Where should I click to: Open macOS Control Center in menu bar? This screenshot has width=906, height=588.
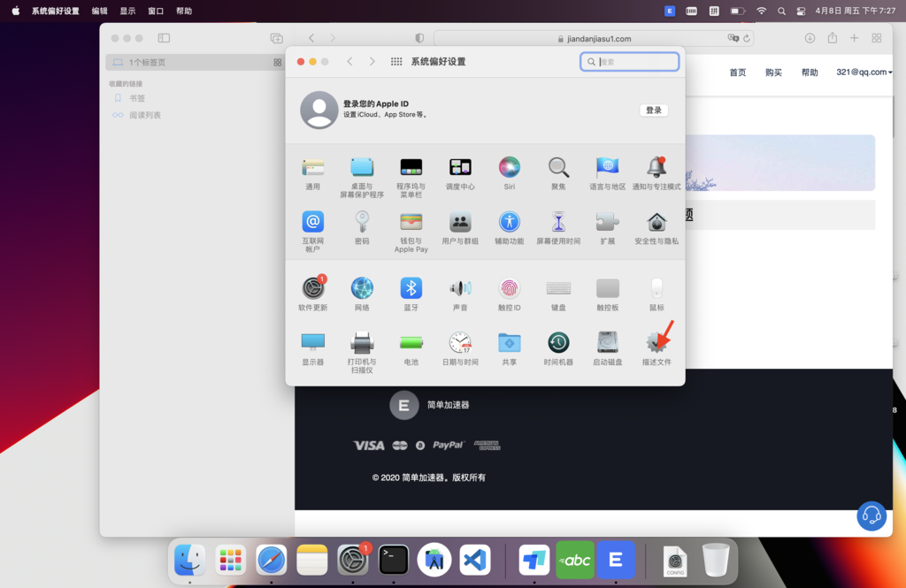(x=801, y=11)
